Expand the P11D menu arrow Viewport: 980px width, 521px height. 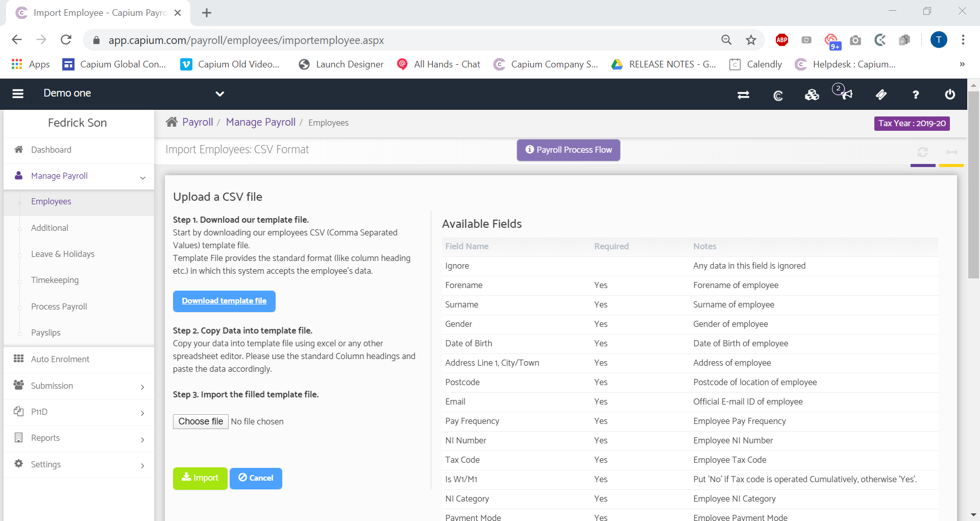click(142, 413)
